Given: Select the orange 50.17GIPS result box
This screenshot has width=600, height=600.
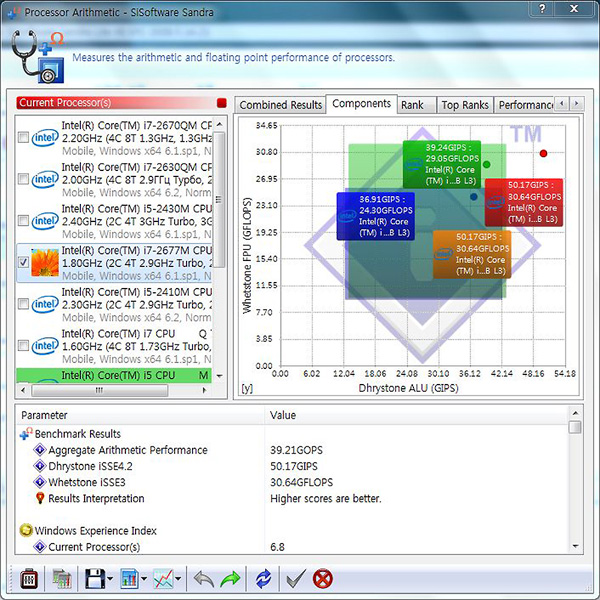Looking at the screenshot, I should 472,254.
